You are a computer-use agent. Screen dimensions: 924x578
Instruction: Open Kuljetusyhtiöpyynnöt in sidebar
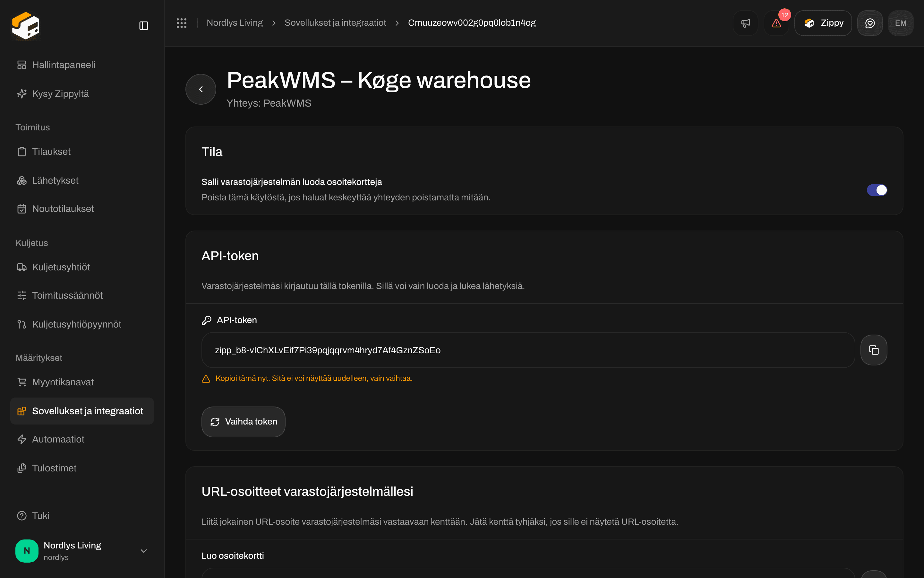pos(82,324)
